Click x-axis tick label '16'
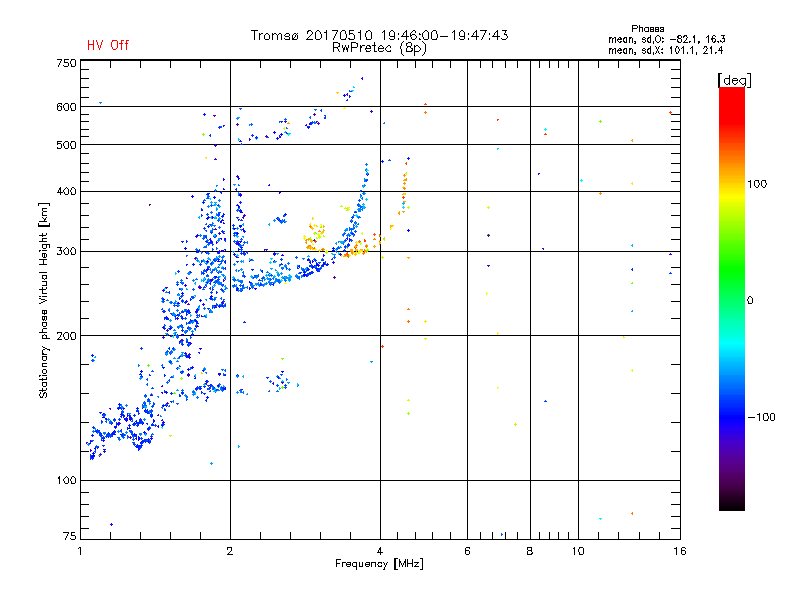This screenshot has width=800, height=600. pyautogui.click(x=680, y=551)
